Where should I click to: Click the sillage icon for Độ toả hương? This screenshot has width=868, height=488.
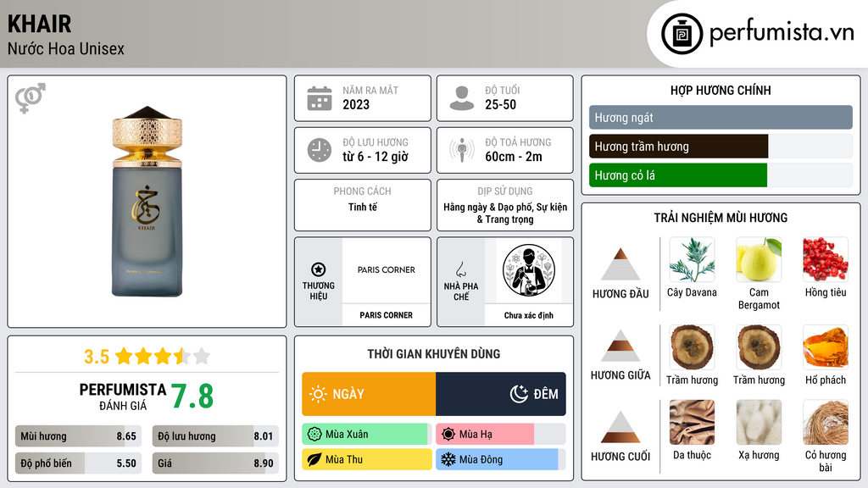point(462,150)
